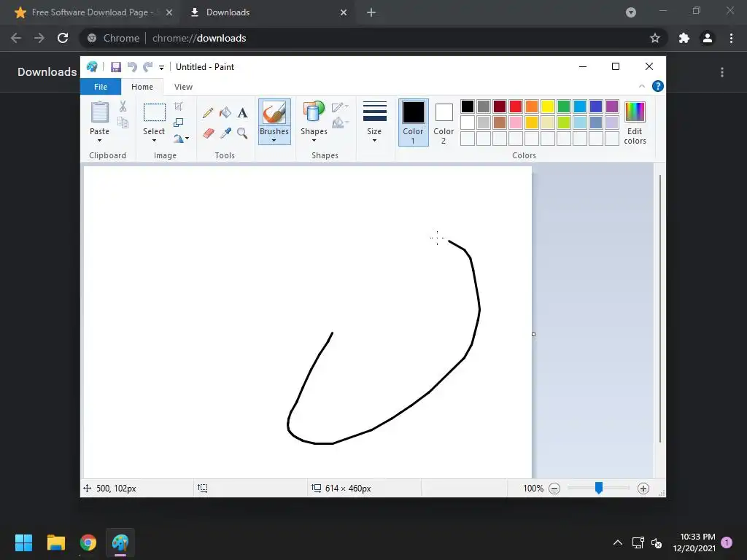
Task: Go back in Chrome
Action: point(16,38)
